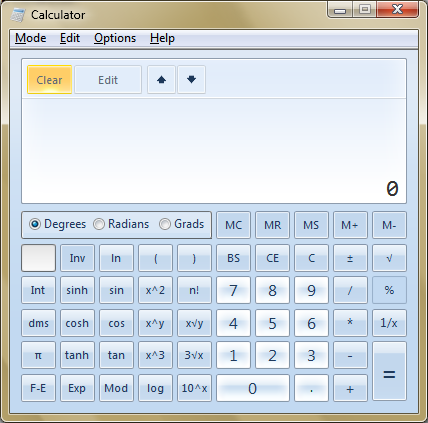Click the digit 7 key
This screenshot has width=428, height=423.
click(x=233, y=290)
